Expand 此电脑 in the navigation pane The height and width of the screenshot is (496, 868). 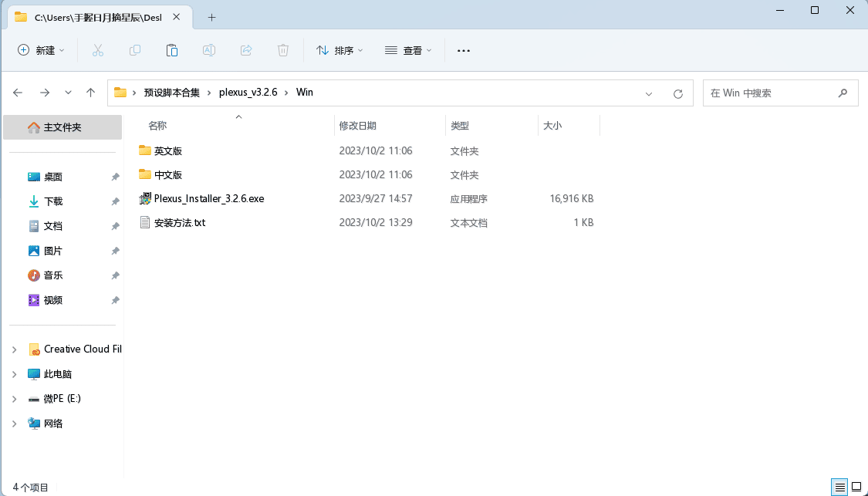tap(13, 373)
